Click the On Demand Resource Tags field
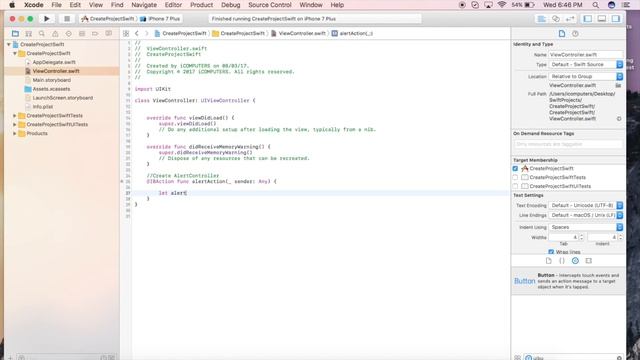640x360 pixels. 568,144
